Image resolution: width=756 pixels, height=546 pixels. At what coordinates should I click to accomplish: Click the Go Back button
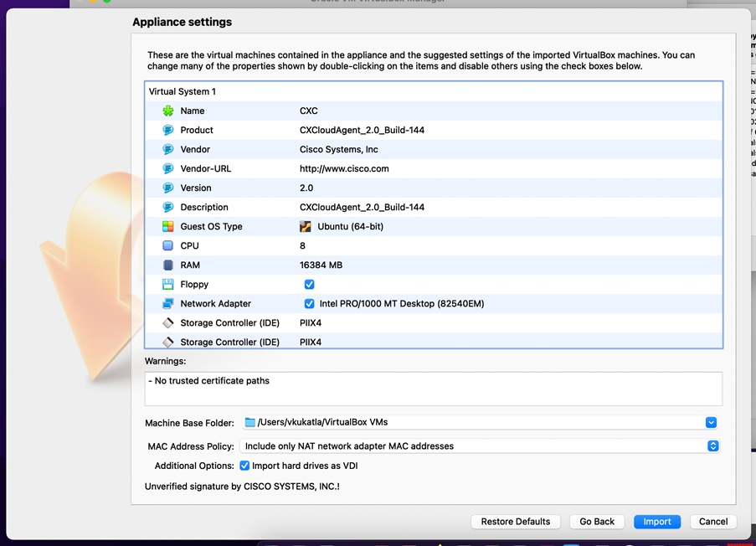(597, 522)
